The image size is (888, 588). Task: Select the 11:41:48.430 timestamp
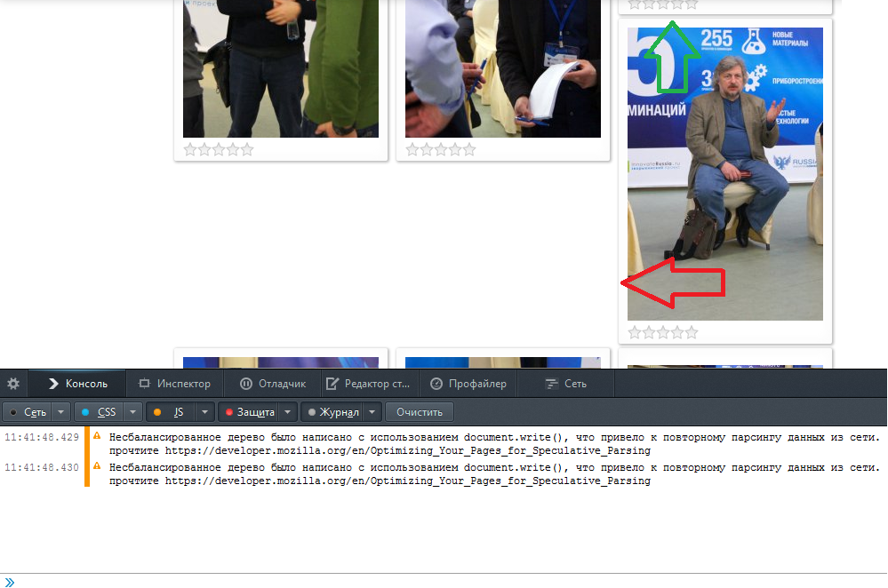pyautogui.click(x=42, y=467)
